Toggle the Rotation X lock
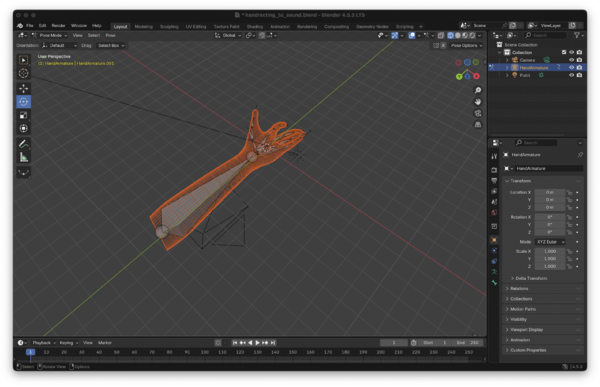600x387 pixels. point(569,217)
